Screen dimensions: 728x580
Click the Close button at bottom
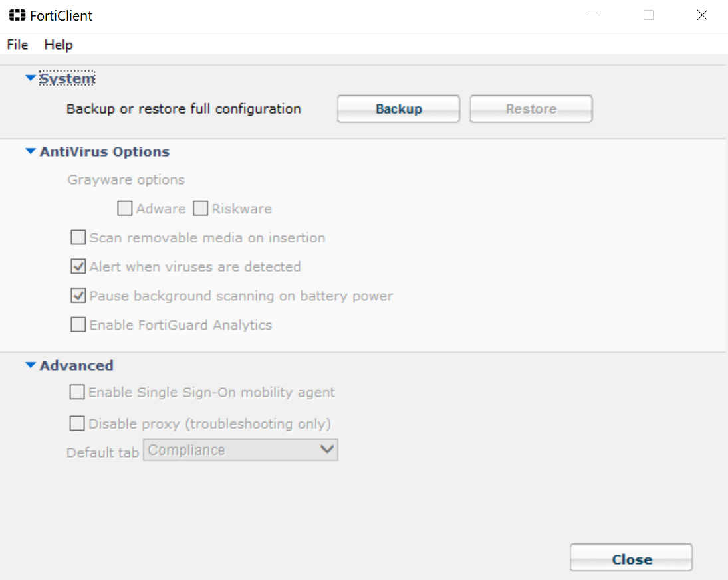632,557
